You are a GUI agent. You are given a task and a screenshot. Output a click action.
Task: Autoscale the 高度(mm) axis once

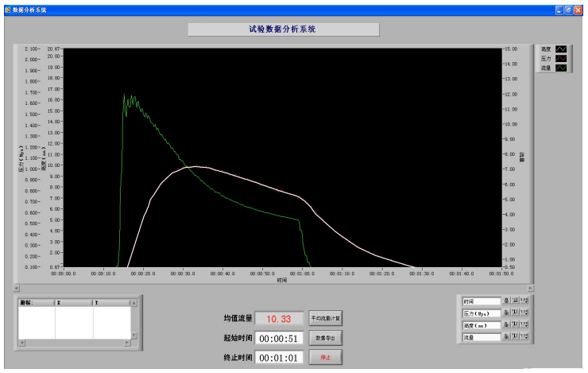[x=515, y=324]
